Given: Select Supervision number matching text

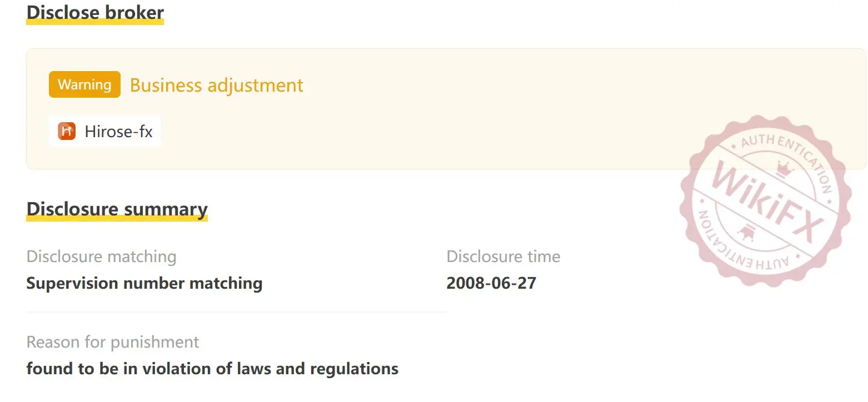Looking at the screenshot, I should [x=144, y=283].
